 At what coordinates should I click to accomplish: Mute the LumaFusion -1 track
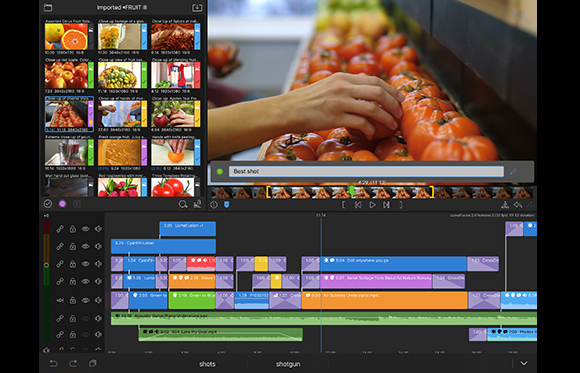[98, 229]
